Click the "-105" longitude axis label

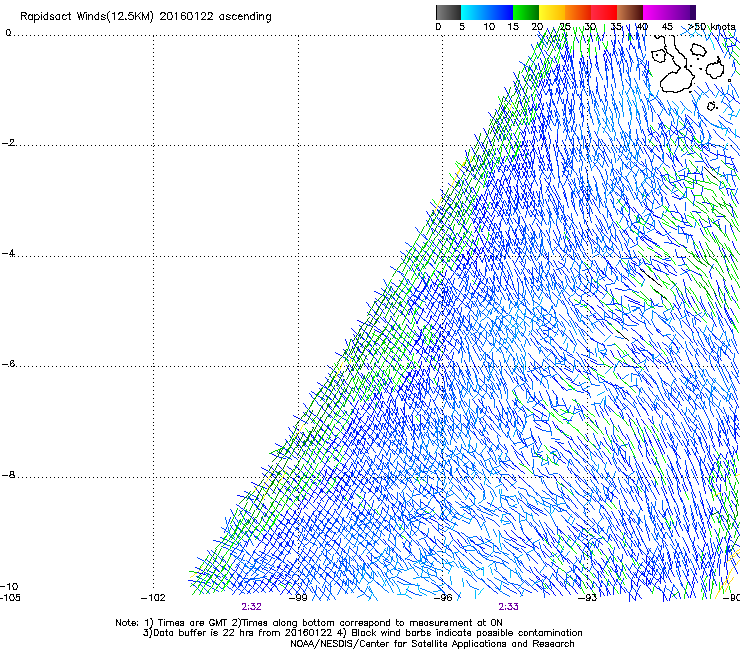tap(10, 598)
